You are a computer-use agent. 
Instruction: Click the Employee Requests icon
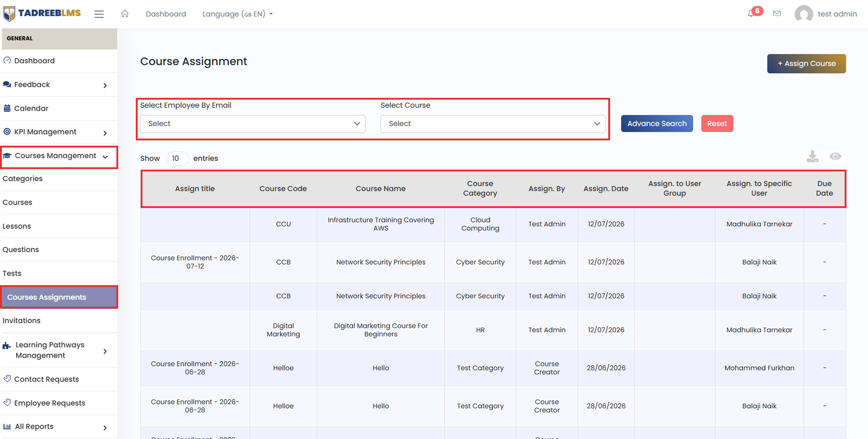pyautogui.click(x=7, y=403)
